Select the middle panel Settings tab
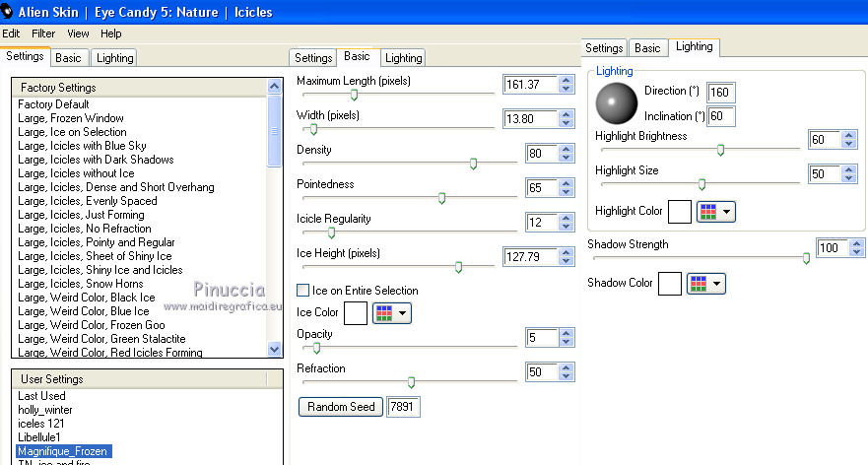The image size is (868, 465). tap(312, 57)
